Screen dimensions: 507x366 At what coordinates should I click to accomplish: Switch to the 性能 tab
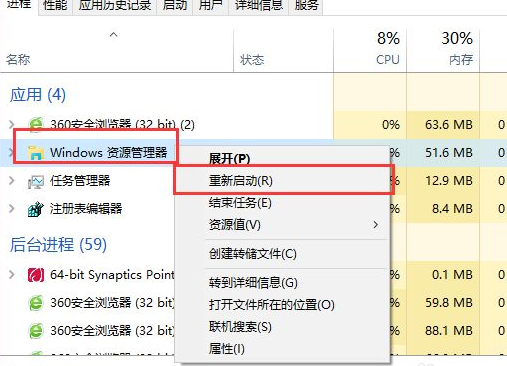55,6
